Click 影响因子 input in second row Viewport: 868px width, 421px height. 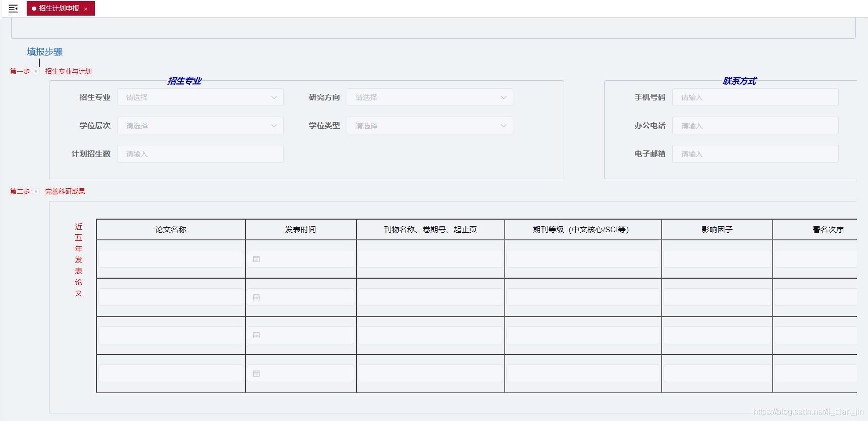(x=717, y=297)
